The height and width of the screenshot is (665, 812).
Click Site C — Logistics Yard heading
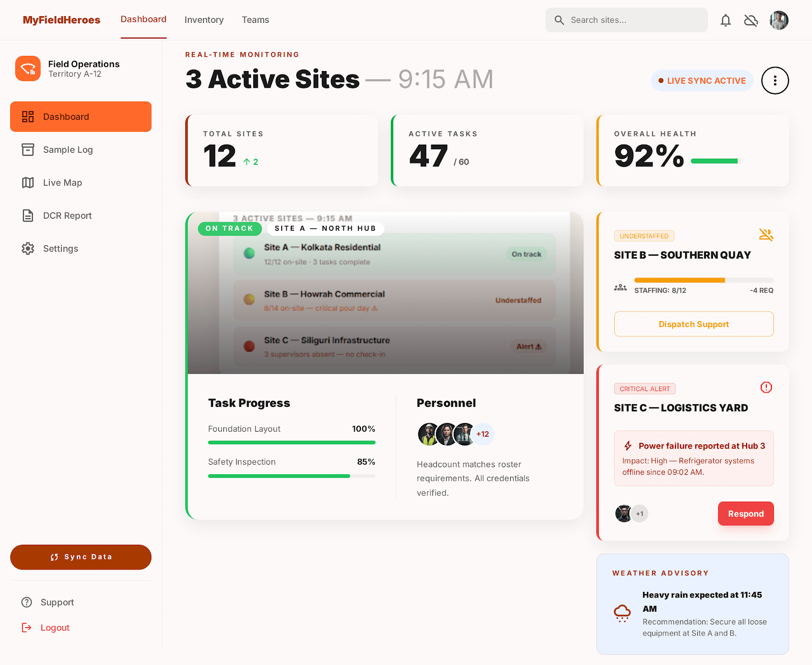pyautogui.click(x=681, y=408)
